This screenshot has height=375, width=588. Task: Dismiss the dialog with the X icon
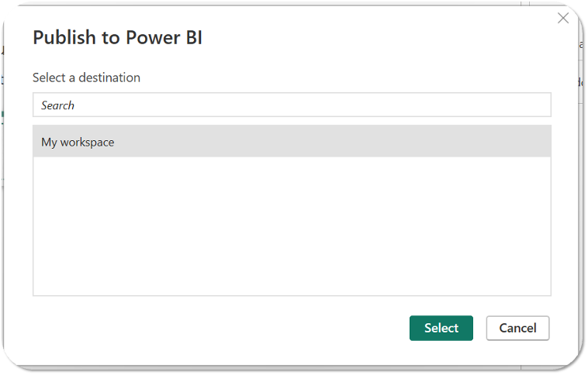563,18
